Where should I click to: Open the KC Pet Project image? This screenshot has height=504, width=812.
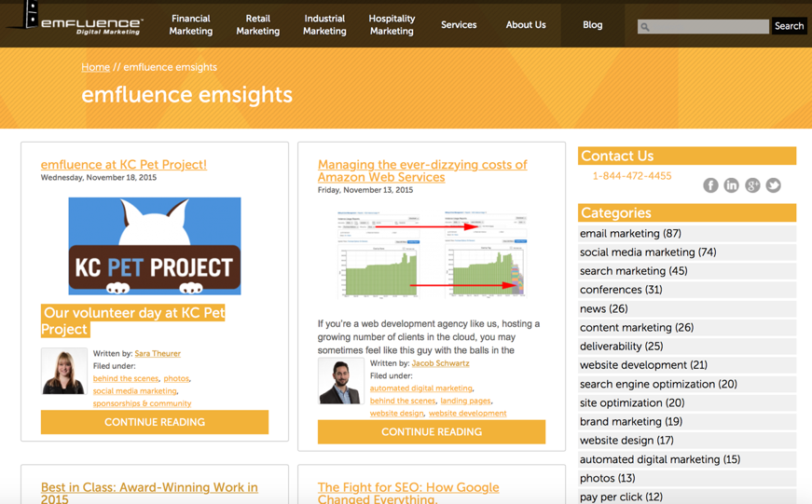pos(155,246)
